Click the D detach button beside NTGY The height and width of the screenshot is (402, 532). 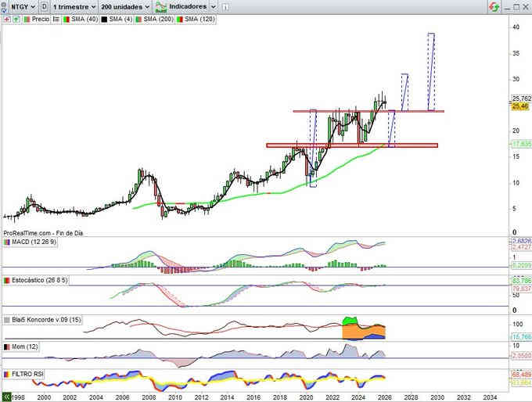coord(44,6)
